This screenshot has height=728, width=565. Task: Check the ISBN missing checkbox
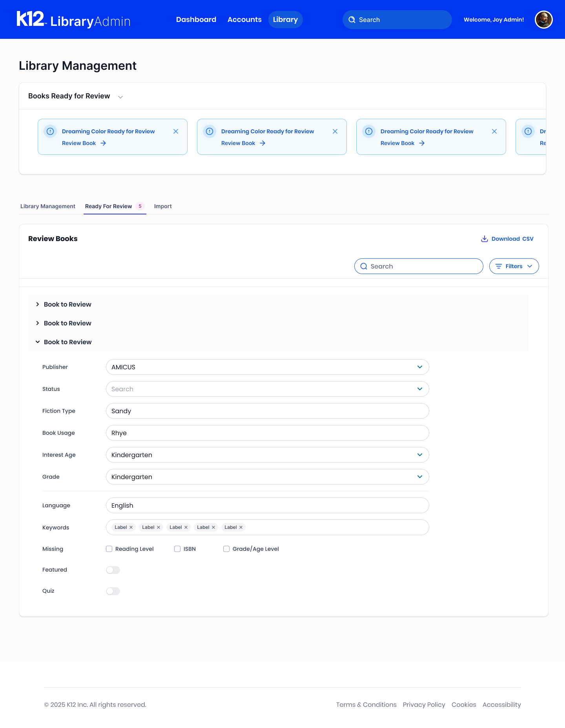tap(177, 549)
